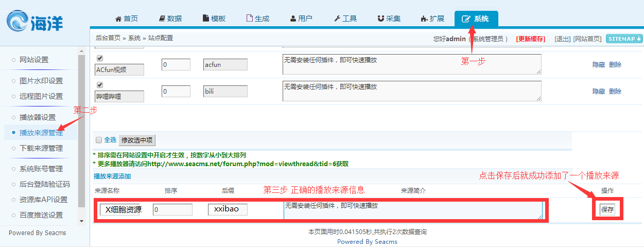The image size is (644, 250).
Task: Click the 海洋 logo icon
Action: [19, 22]
